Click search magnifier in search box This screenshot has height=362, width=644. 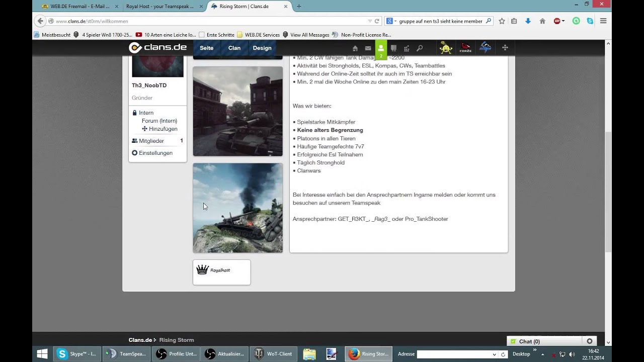[x=488, y=21]
